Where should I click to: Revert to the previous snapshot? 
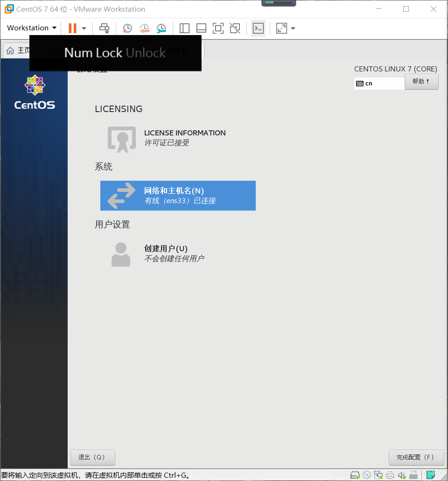click(144, 28)
